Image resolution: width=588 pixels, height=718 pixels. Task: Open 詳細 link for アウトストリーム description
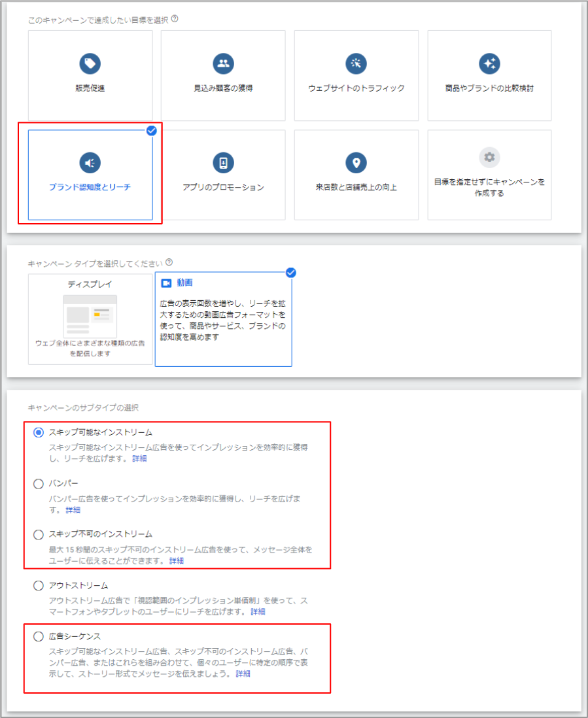point(258,612)
